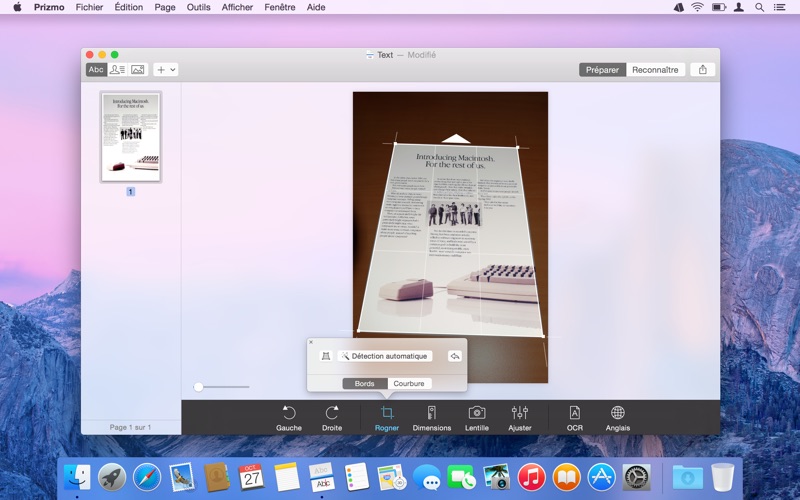Open the Aide menu
Screen dimensions: 800x500
316,7
